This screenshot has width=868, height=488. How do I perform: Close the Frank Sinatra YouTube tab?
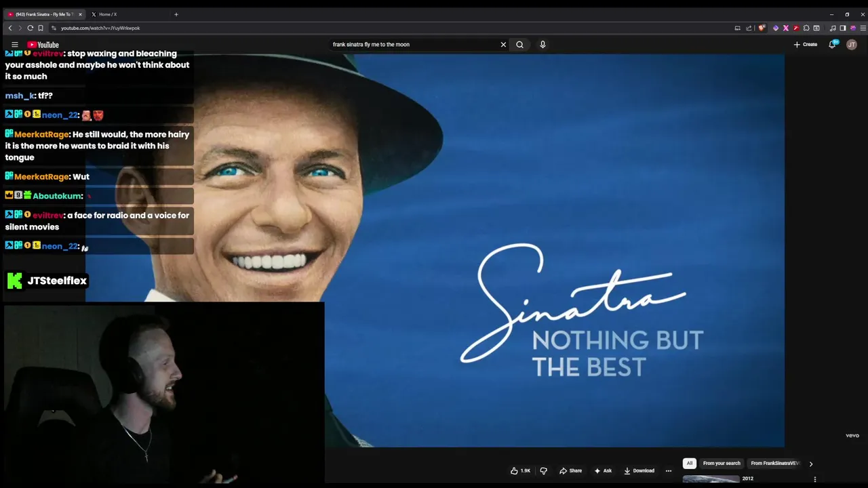(x=80, y=14)
